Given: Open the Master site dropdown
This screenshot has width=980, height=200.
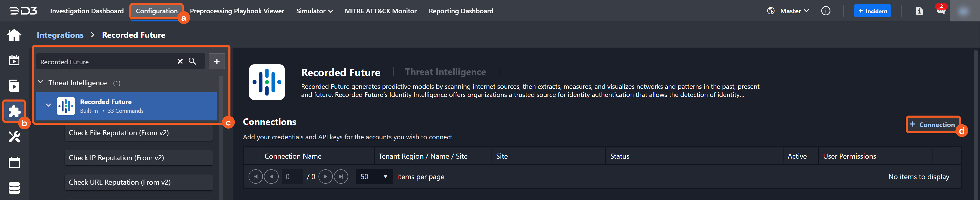Looking at the screenshot, I should click(x=794, y=11).
